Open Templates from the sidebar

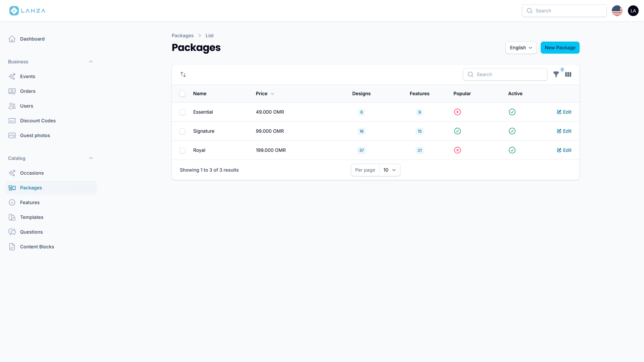coord(51,217)
